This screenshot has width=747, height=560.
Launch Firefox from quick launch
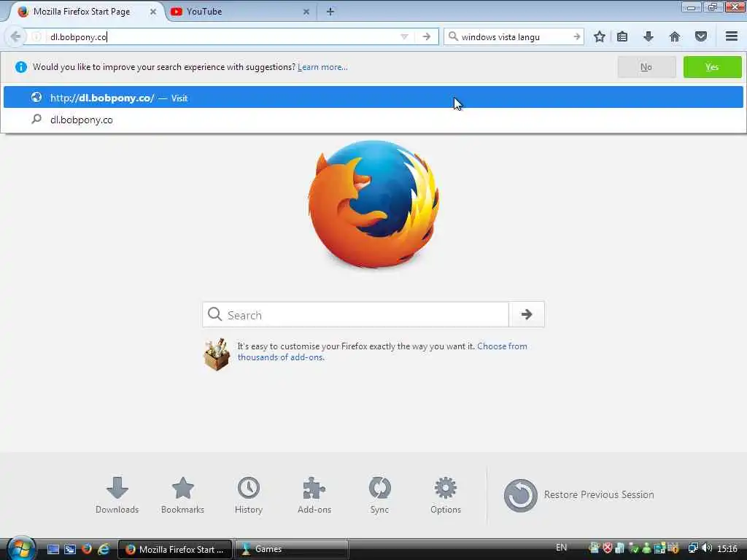[87, 549]
